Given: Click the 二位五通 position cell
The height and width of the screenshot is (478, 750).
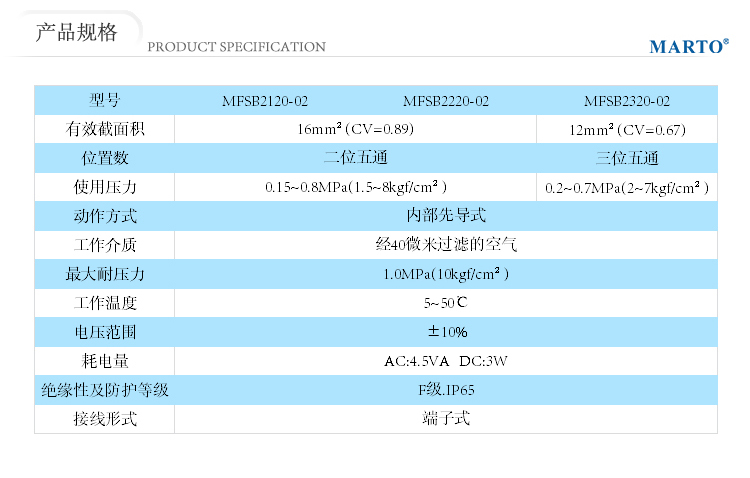Looking at the screenshot, I should [355, 157].
